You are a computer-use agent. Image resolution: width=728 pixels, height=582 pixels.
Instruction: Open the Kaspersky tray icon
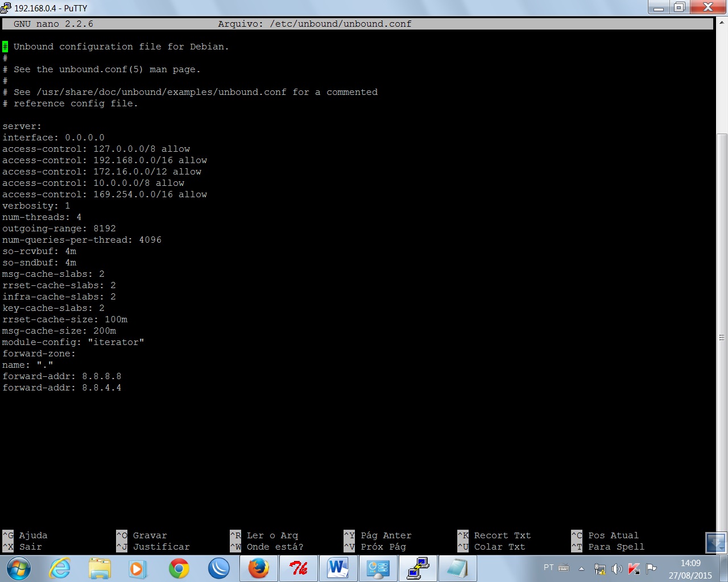tap(634, 568)
